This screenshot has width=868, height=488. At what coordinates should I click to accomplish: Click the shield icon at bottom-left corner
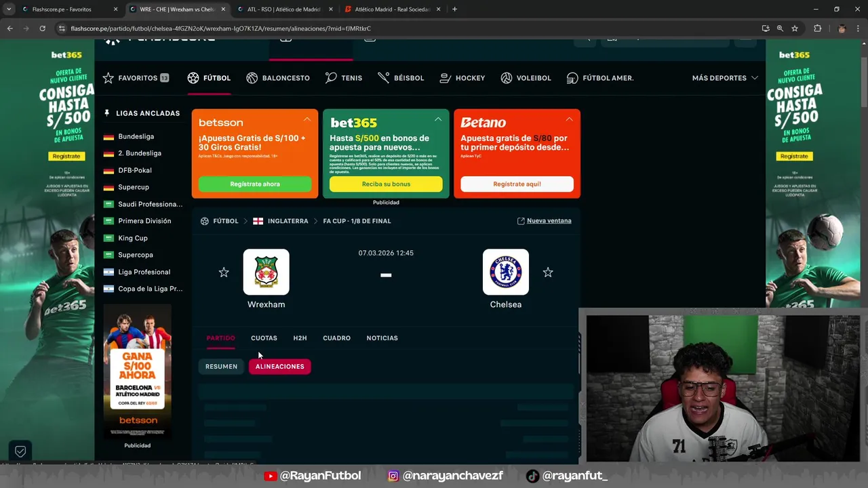click(20, 451)
